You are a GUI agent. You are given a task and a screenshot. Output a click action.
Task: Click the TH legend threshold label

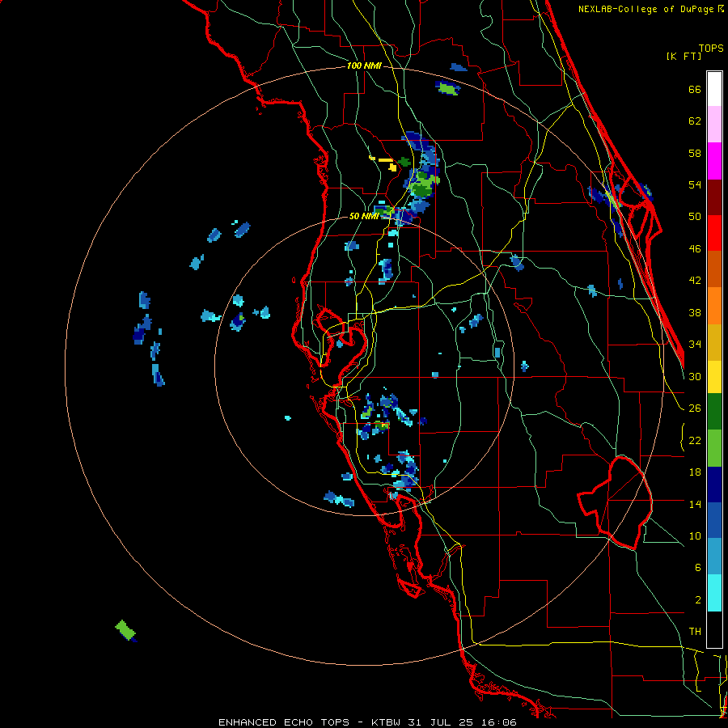(695, 632)
